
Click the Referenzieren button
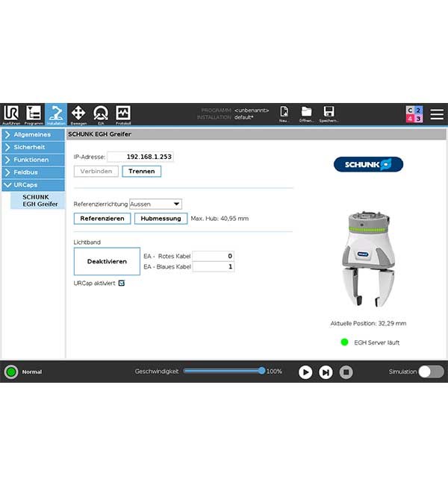point(102,219)
